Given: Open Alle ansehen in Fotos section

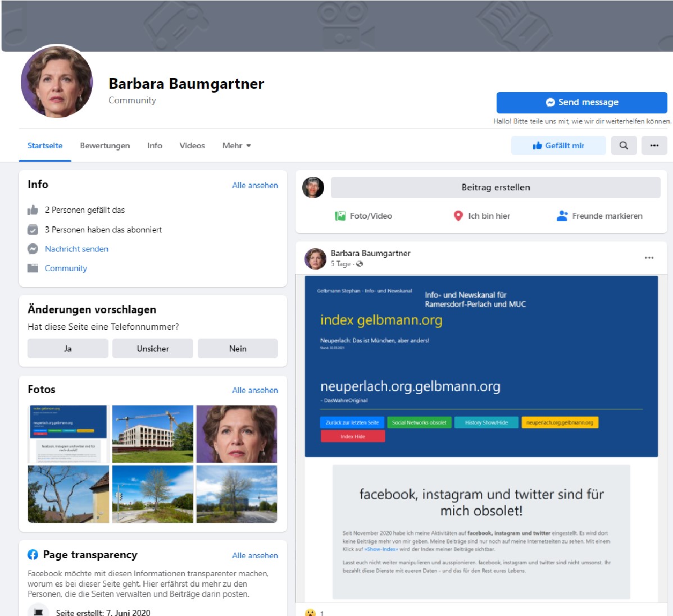Looking at the screenshot, I should coord(255,390).
